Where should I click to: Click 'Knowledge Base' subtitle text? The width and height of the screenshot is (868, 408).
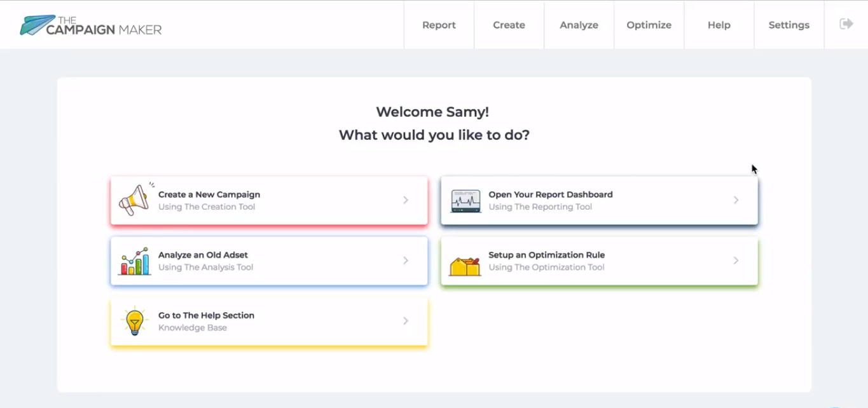pos(193,328)
